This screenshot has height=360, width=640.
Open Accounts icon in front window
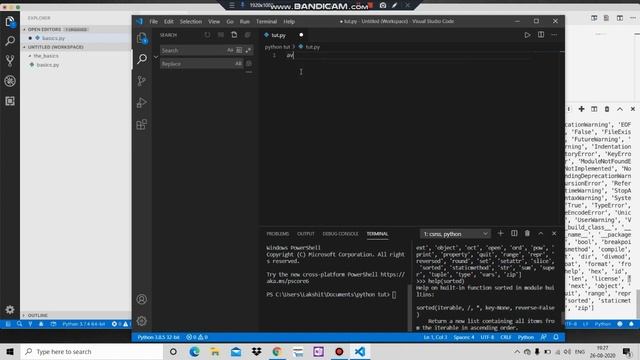click(x=142, y=300)
